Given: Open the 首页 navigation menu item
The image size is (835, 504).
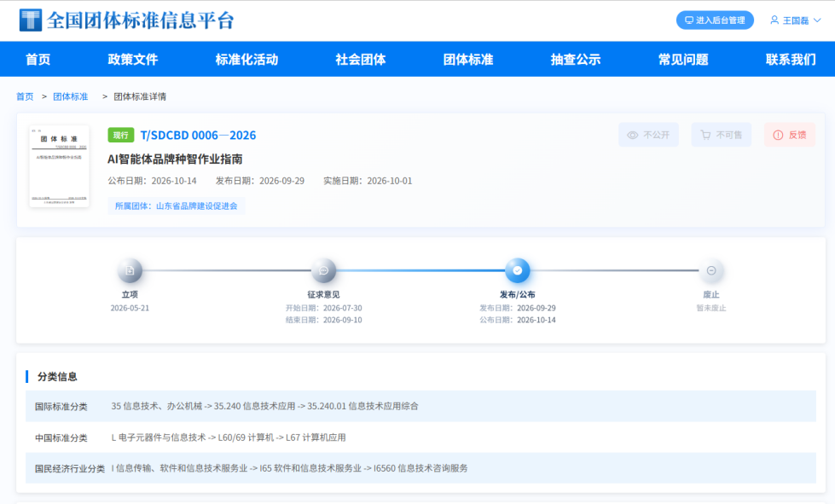Looking at the screenshot, I should click(38, 59).
